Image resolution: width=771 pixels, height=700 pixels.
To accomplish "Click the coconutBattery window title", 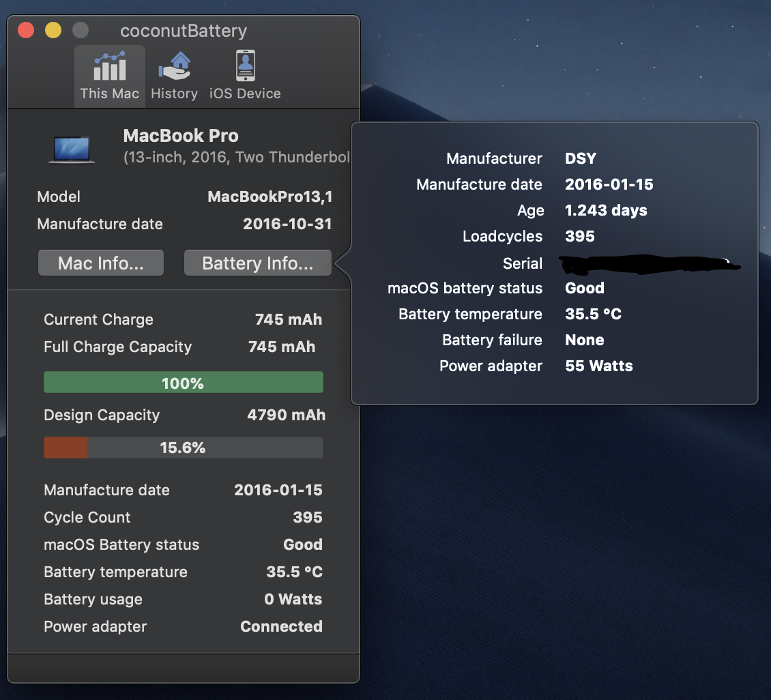I will 184,31.
